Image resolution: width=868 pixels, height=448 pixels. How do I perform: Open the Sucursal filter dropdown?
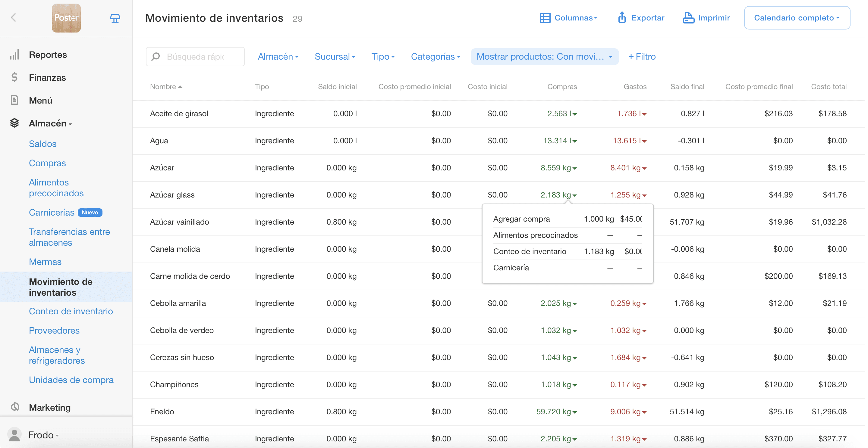point(335,57)
